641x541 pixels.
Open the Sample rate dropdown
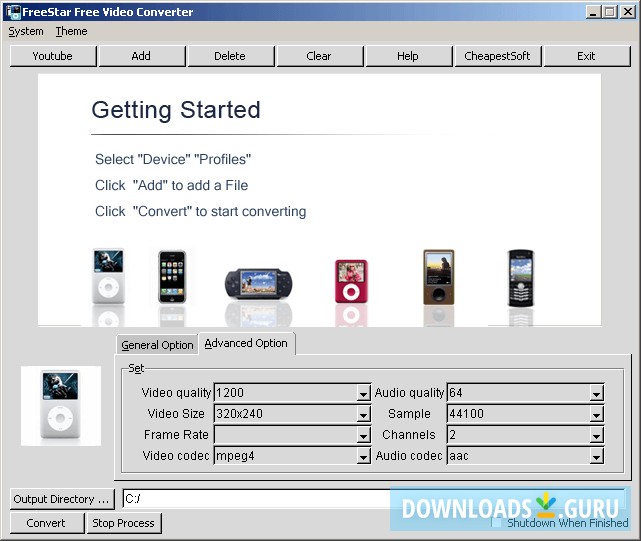pos(596,414)
